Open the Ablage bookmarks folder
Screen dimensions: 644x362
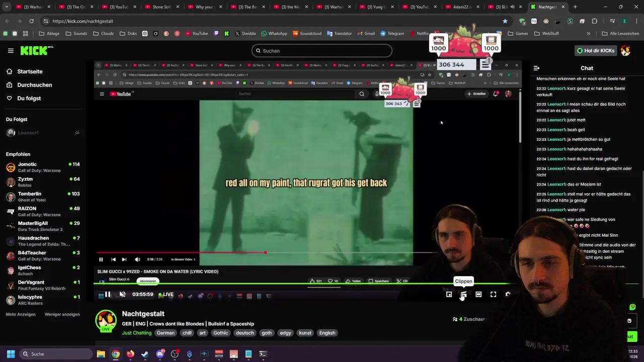49,34
